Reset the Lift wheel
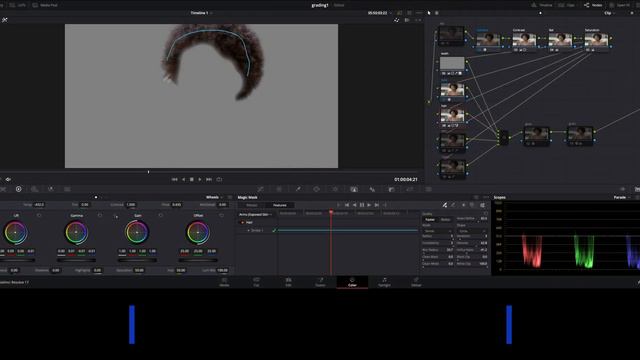Image resolution: width=640 pixels, height=360 pixels. tap(39, 216)
